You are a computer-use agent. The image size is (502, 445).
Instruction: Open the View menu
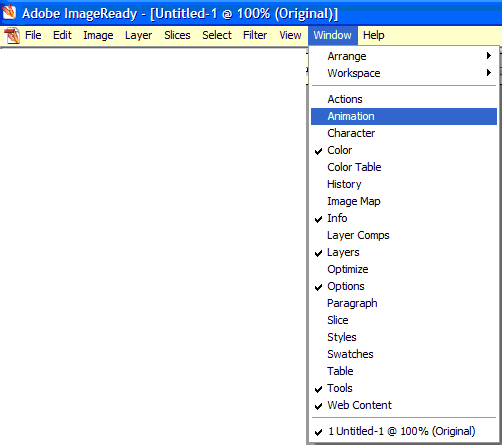(x=290, y=35)
